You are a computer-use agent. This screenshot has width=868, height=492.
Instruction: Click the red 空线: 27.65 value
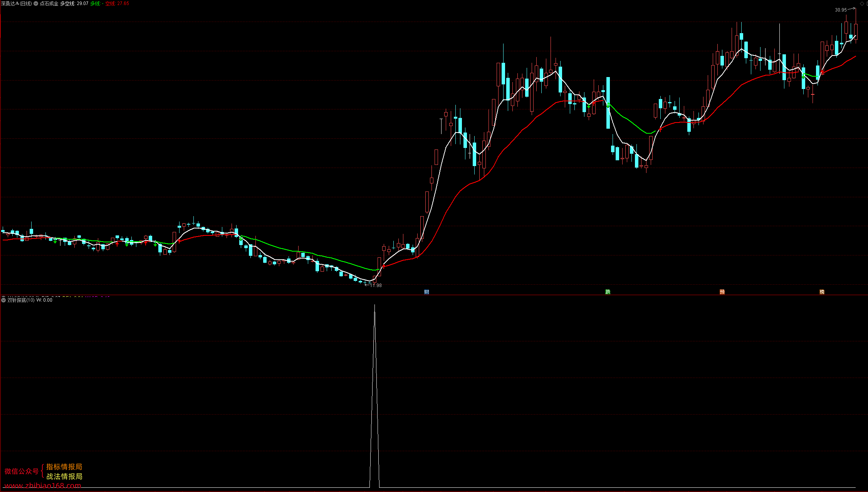coord(117,3)
